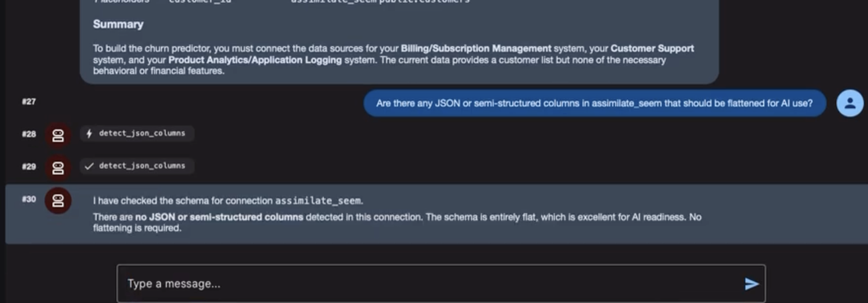Select the #29 message number label
868x303 pixels.
pos(29,166)
